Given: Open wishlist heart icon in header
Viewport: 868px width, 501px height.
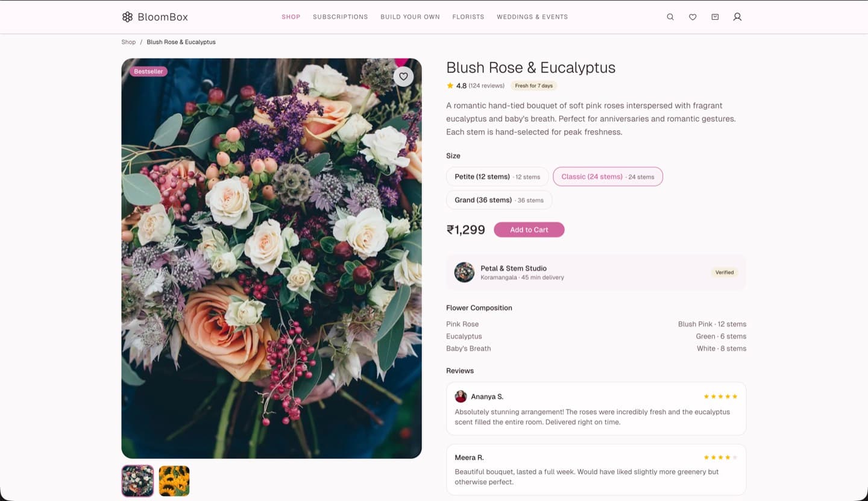Looking at the screenshot, I should [x=693, y=17].
